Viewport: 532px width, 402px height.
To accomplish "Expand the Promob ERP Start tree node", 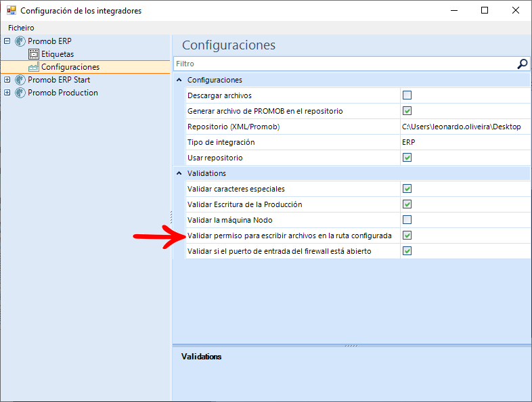I will [x=7, y=80].
